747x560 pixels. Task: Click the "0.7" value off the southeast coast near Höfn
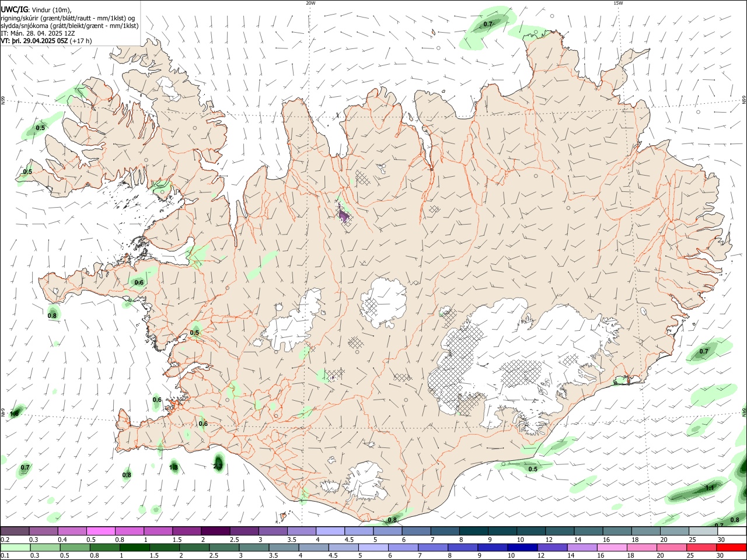point(704,351)
